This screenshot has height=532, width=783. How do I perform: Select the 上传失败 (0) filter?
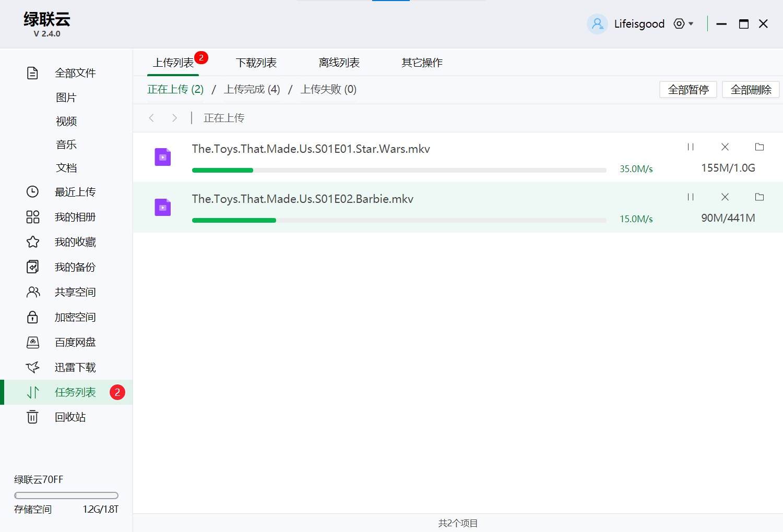pos(328,89)
